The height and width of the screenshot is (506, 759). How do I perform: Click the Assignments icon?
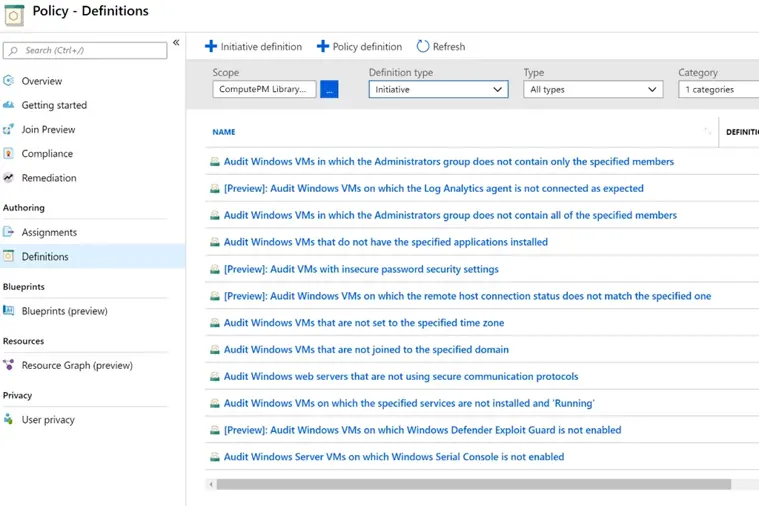pos(8,232)
